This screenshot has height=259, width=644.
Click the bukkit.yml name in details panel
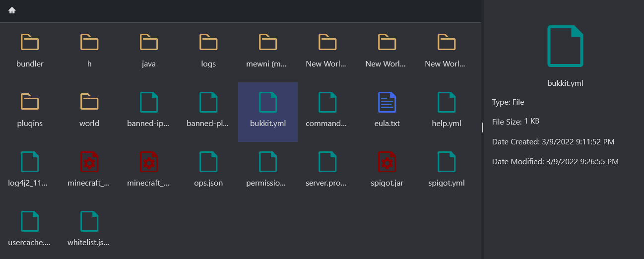tap(565, 83)
